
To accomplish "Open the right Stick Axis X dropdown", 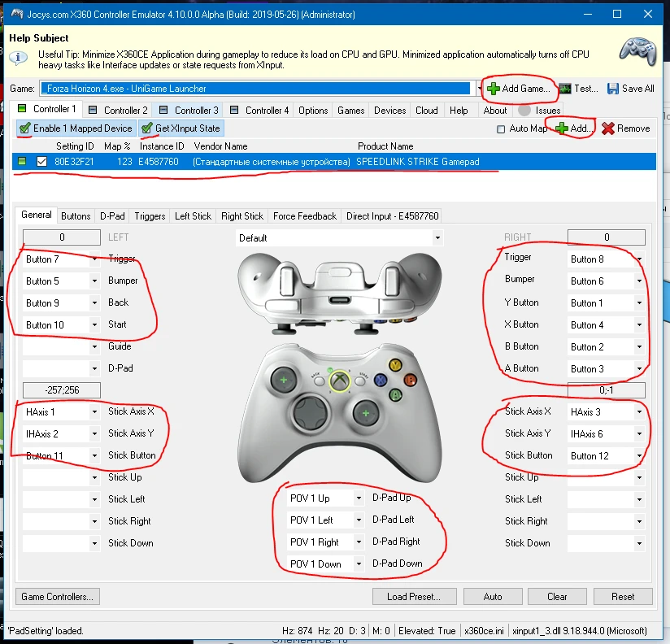I will coord(640,412).
